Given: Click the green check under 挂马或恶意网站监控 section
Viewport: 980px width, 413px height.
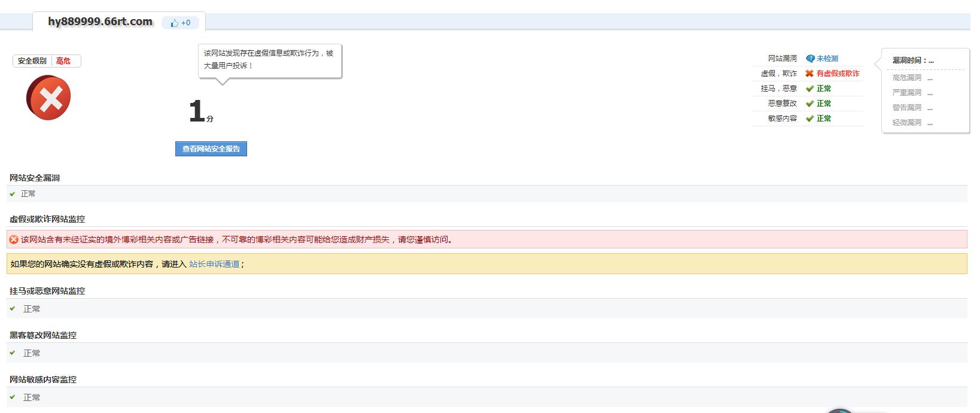Looking at the screenshot, I should tap(13, 309).
